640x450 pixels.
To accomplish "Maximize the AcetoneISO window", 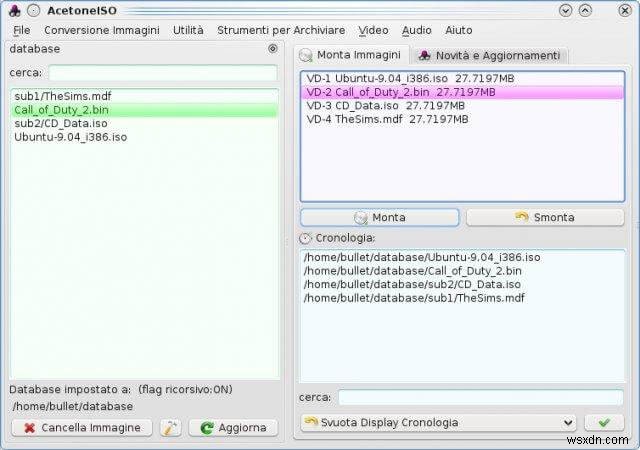I will tap(585, 10).
